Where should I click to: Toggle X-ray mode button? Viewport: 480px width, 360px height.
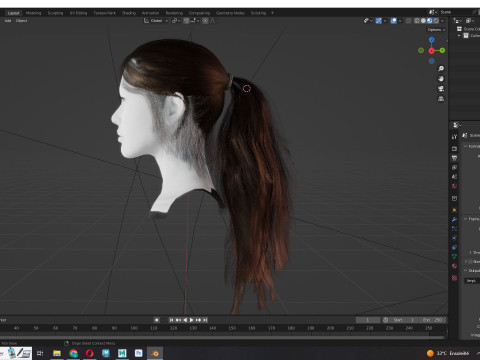coord(408,21)
